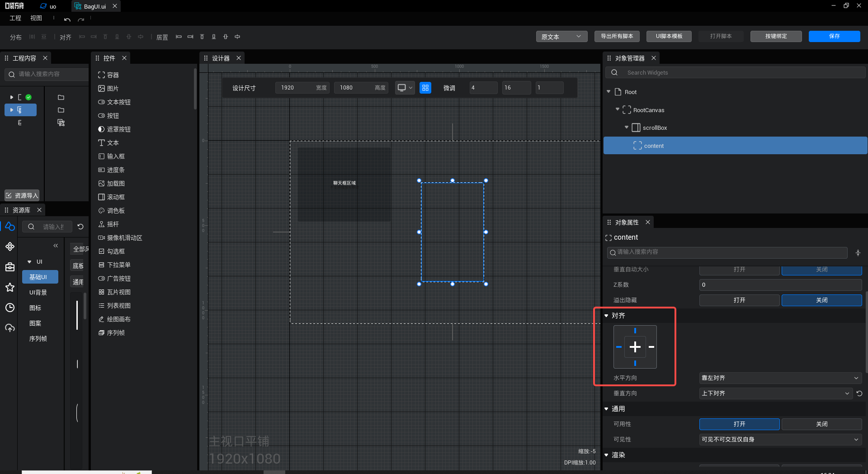The image size is (868, 474).
Task: Open the 工程 menu
Action: (x=15, y=18)
